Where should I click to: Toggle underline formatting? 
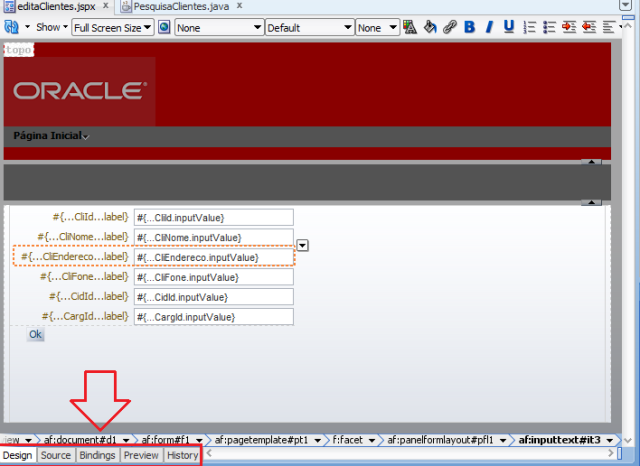[x=509, y=27]
